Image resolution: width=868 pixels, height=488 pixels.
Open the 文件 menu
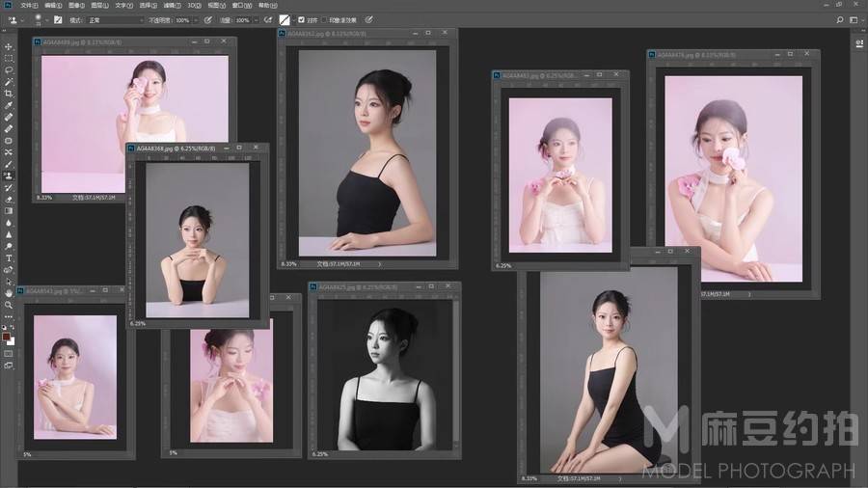pos(29,5)
